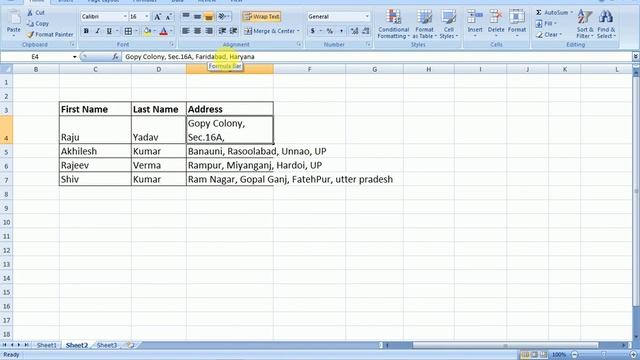Screen dimensions: 640x360
Task: Select the Address header cell
Action: coord(229,109)
